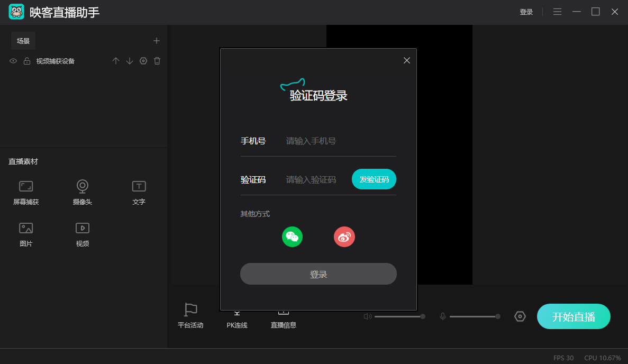Click the Weibo login icon
This screenshot has height=364, width=628.
point(344,236)
